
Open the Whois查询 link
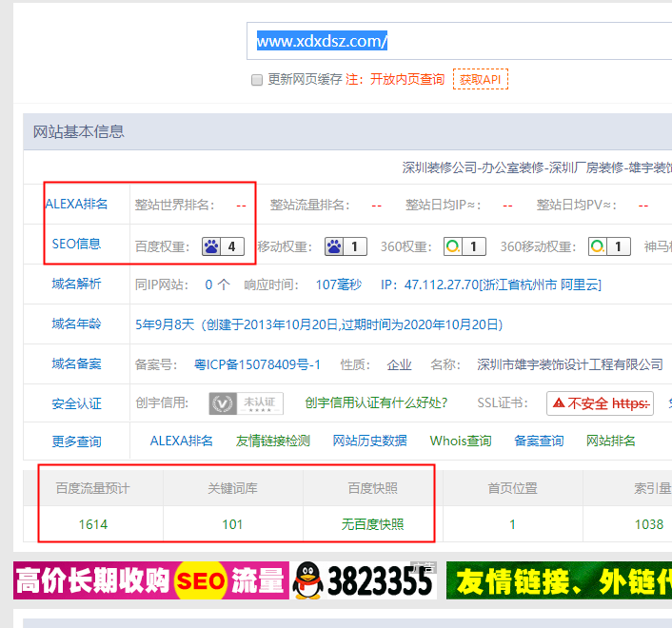pos(461,441)
